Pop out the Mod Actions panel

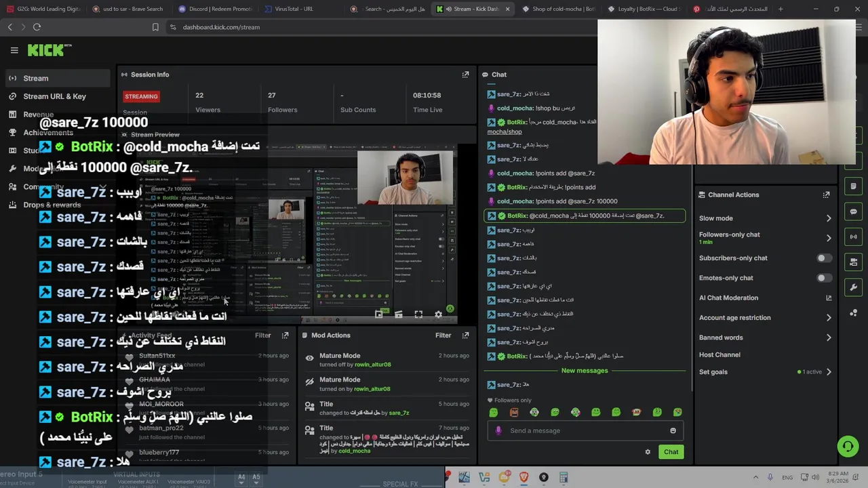pyautogui.click(x=465, y=335)
